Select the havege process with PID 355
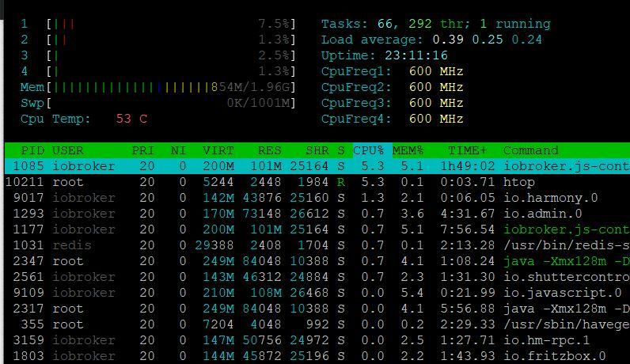This screenshot has width=630, height=364. tap(317, 324)
